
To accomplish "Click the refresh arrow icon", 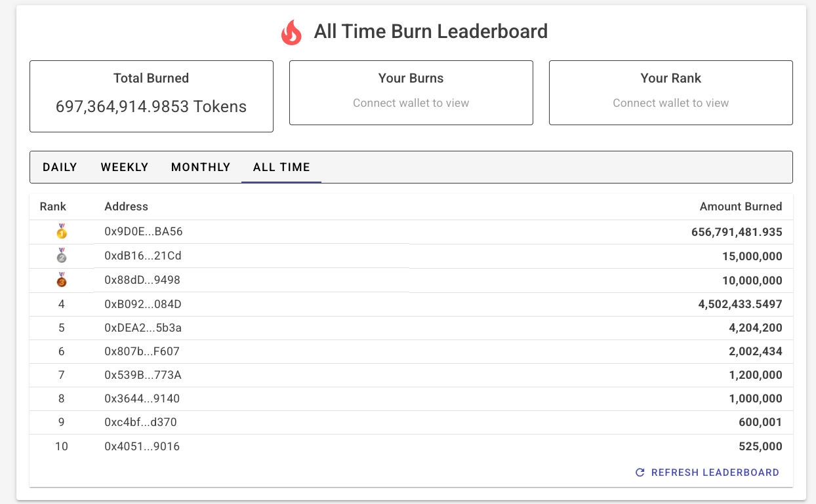I will [640, 473].
